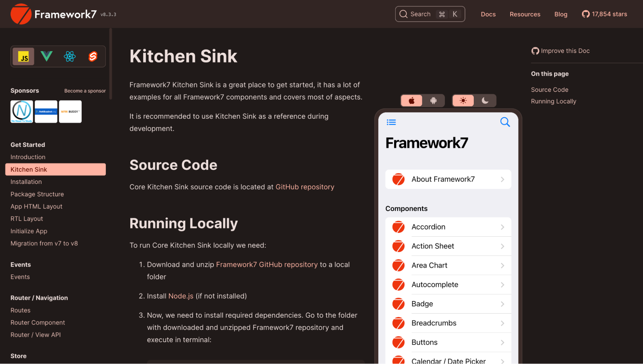Open Initialize App in sidebar

29,231
